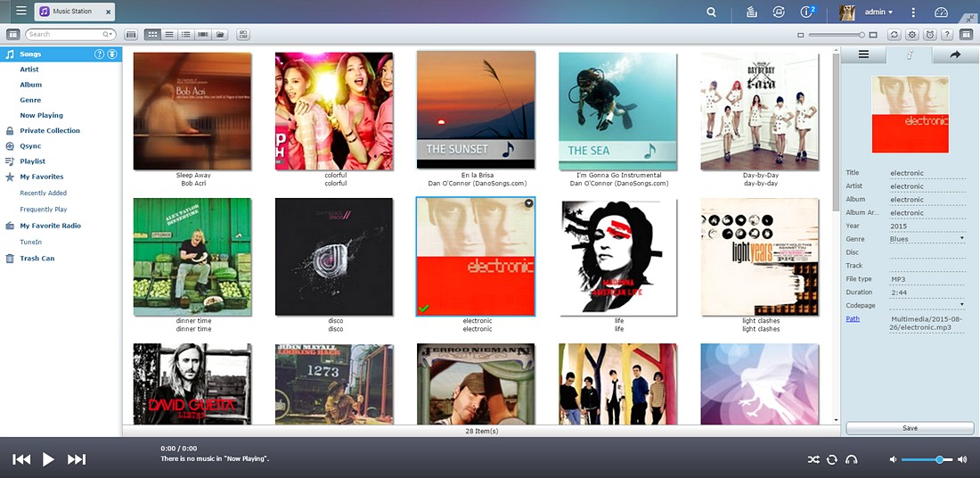
Task: Refresh the music library
Action: coord(894,35)
